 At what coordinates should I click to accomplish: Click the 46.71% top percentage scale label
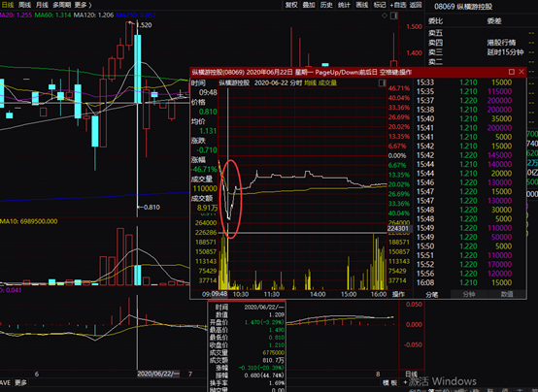coord(399,88)
